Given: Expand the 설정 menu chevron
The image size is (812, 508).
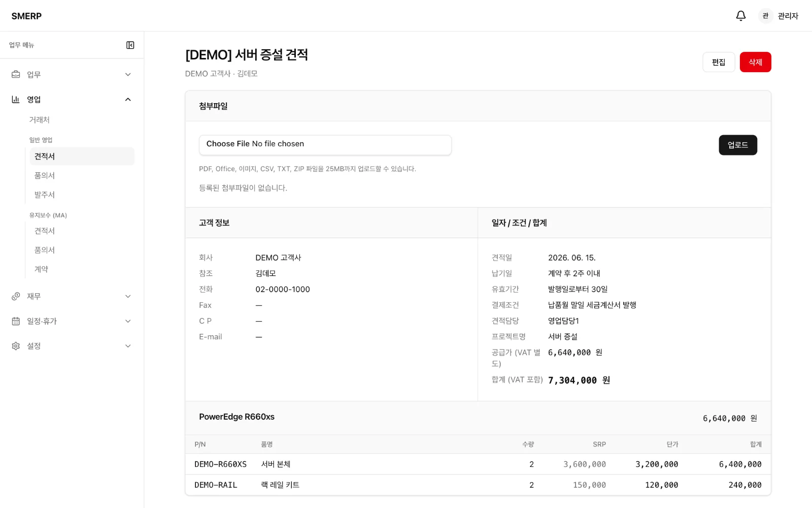Looking at the screenshot, I should (x=128, y=346).
